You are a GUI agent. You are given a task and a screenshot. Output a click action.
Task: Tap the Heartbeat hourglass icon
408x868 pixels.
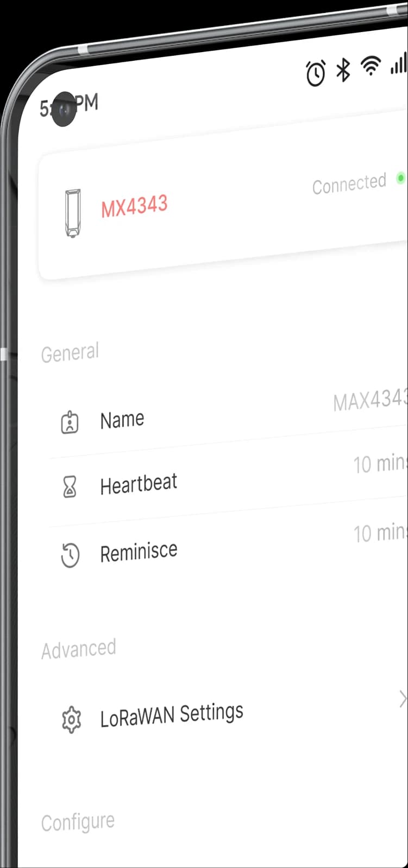[70, 488]
